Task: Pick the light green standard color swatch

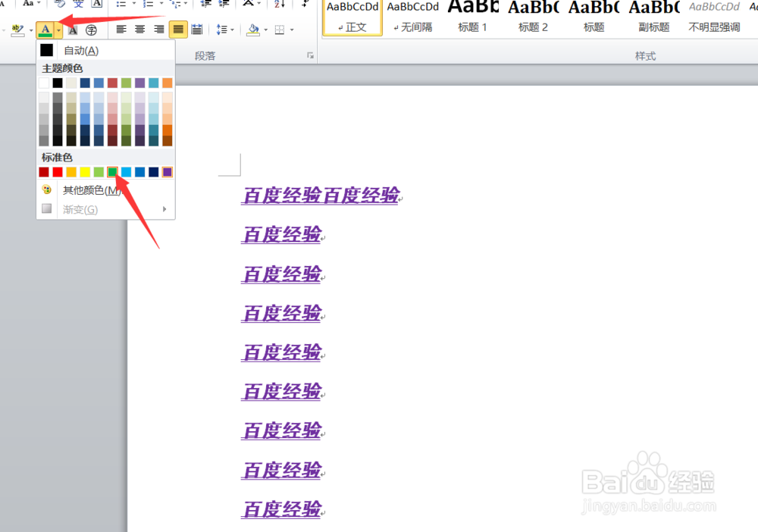Action: point(99,172)
